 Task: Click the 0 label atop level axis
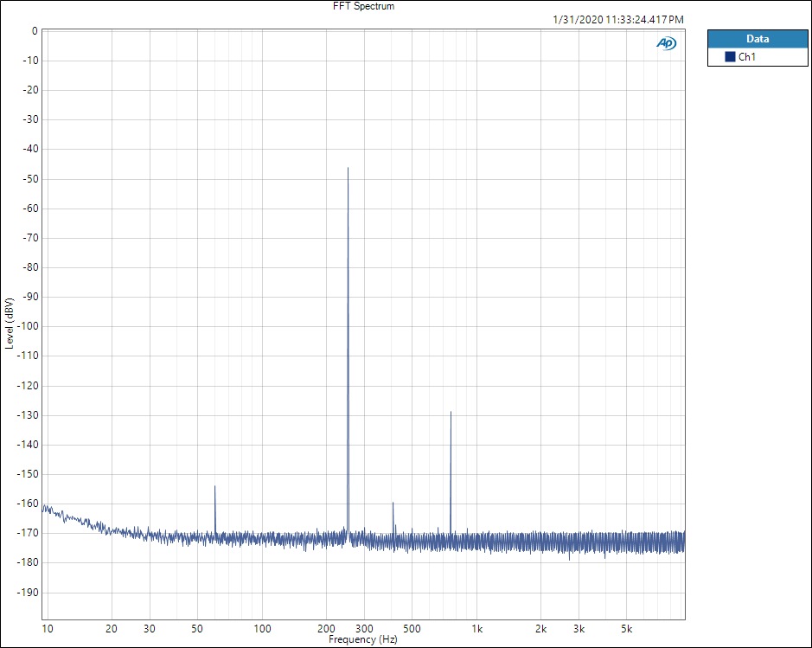(35, 31)
